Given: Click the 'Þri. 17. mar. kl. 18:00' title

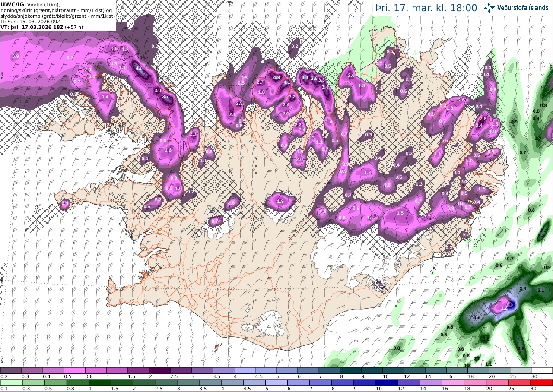Looking at the screenshot, I should [426, 8].
